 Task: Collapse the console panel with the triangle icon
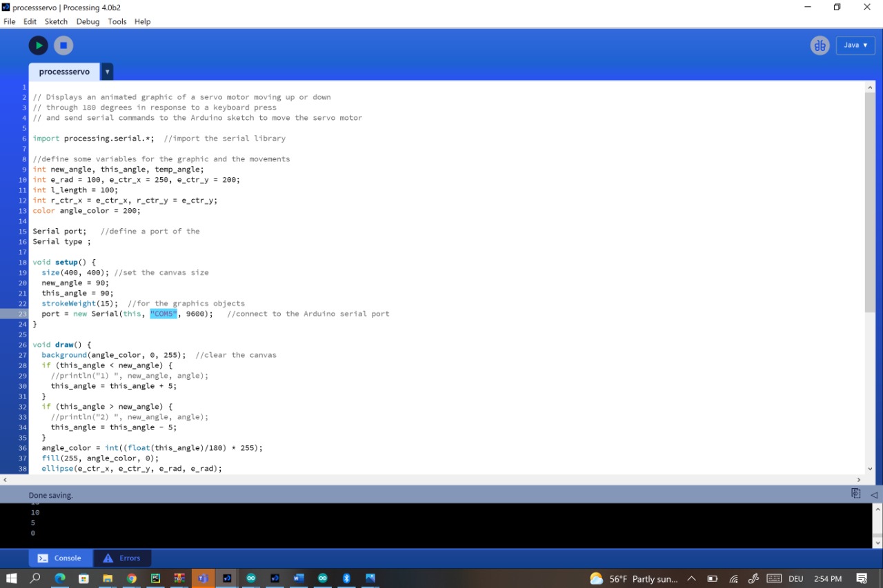pyautogui.click(x=874, y=494)
